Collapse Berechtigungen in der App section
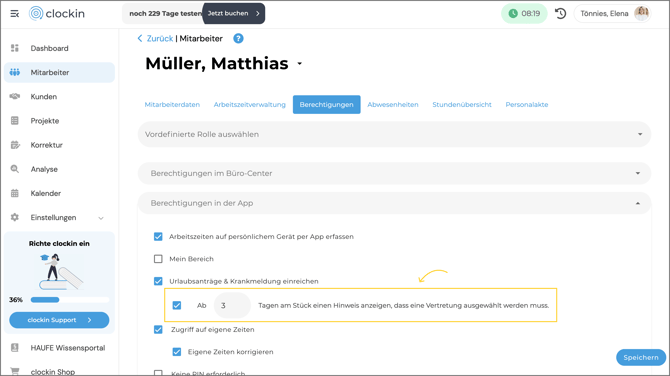 pyautogui.click(x=394, y=203)
